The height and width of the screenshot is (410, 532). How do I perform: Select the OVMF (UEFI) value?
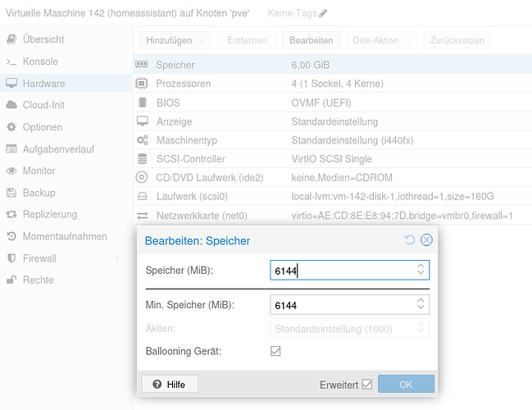321,102
